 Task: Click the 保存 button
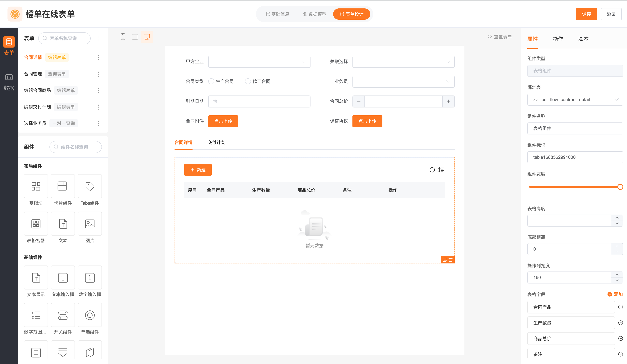pyautogui.click(x=586, y=14)
